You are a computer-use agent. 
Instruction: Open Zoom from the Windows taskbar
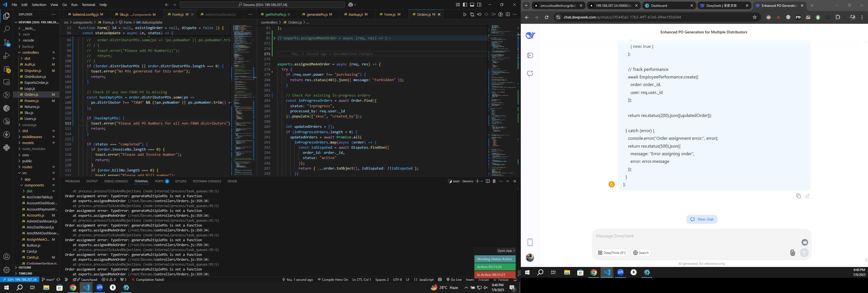pos(100,288)
